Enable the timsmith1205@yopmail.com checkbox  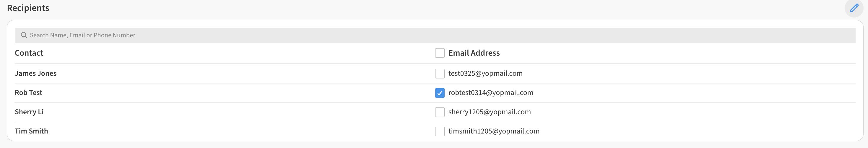439,131
